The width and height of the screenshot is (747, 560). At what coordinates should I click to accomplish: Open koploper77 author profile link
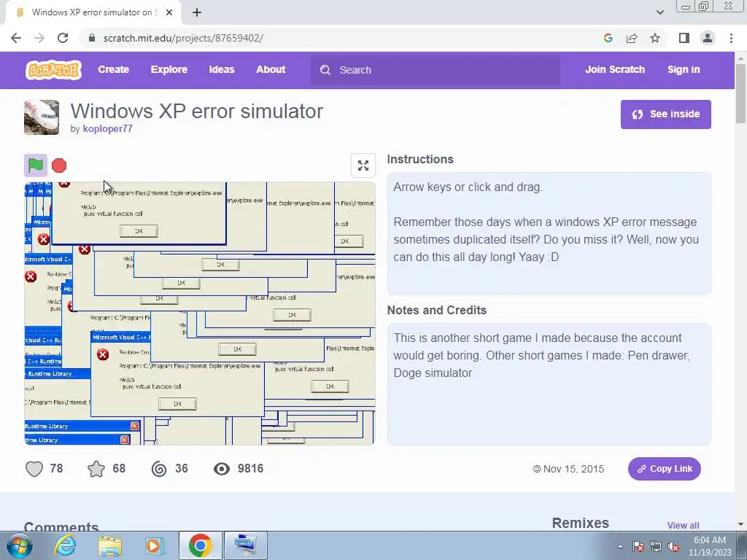coord(108,128)
